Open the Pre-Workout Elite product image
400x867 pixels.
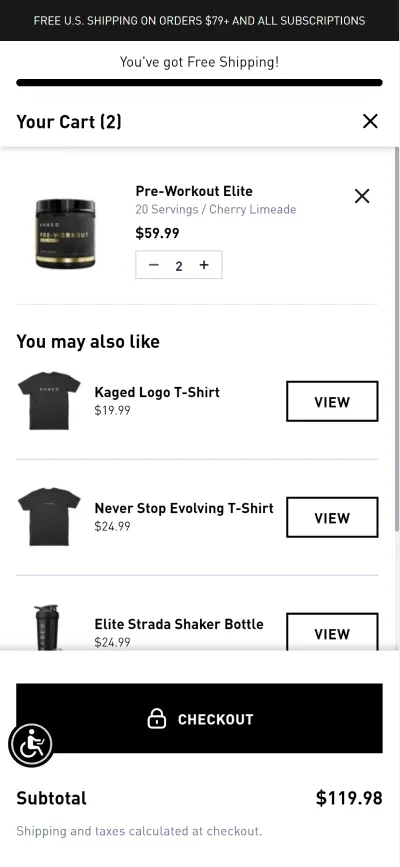click(x=65, y=234)
